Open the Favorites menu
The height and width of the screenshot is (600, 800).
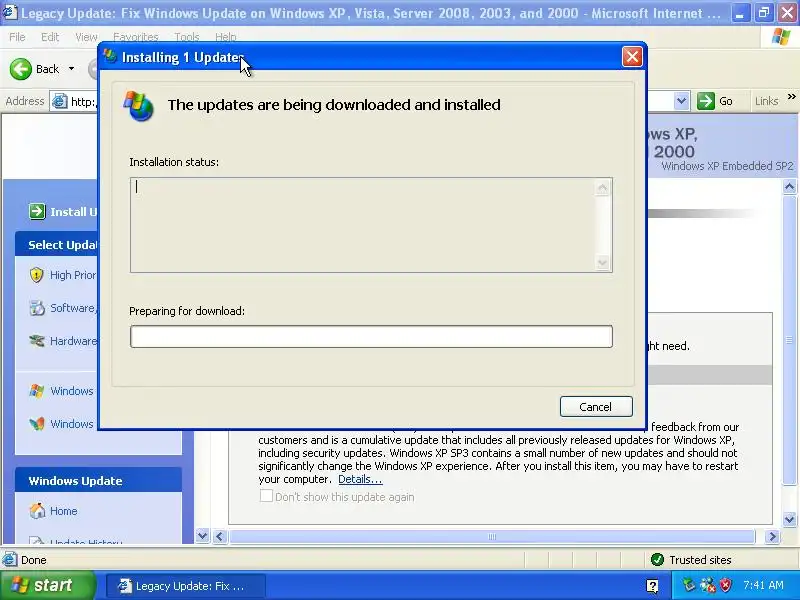pos(136,37)
